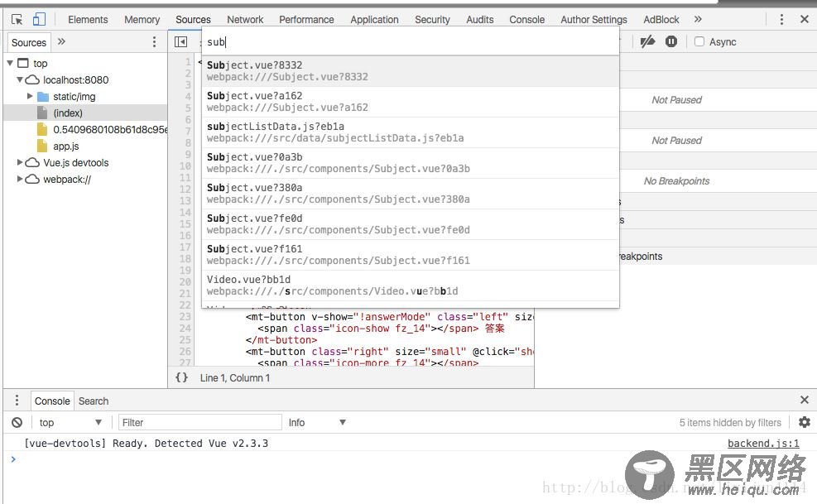Select the inspect element picker icon
817x504 pixels.
click(17, 20)
